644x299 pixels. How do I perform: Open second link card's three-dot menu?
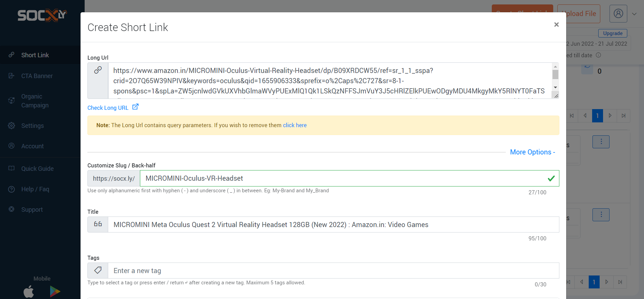(601, 215)
